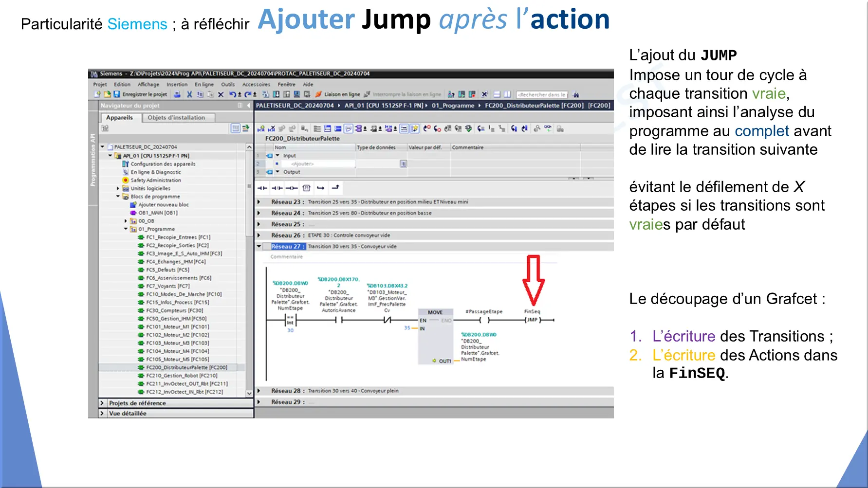
Task: Expand Réseau 28 network
Action: pos(259,391)
